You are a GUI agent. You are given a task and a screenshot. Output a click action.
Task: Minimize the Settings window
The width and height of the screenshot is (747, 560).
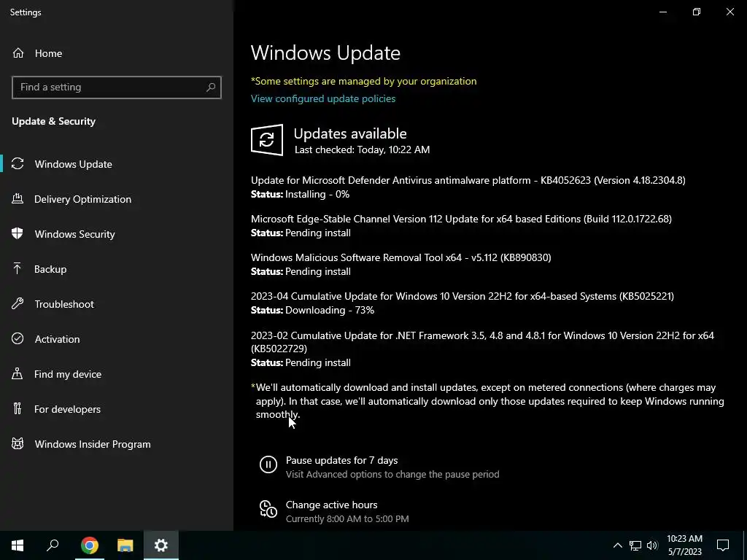pyautogui.click(x=662, y=12)
